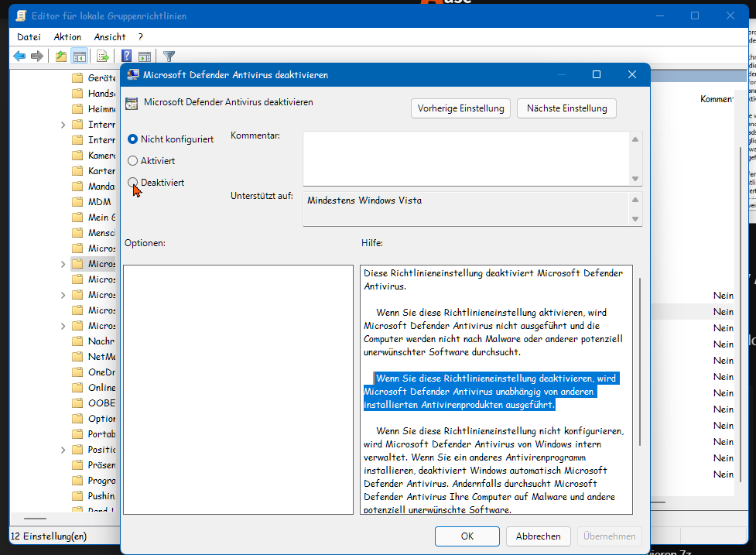Image resolution: width=756 pixels, height=555 pixels.
Task: Click the folder icon next to MDM
Action: pyautogui.click(x=77, y=202)
